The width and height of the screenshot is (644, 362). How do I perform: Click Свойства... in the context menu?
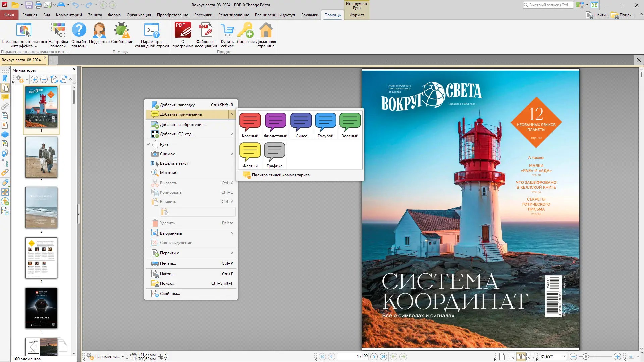170,294
